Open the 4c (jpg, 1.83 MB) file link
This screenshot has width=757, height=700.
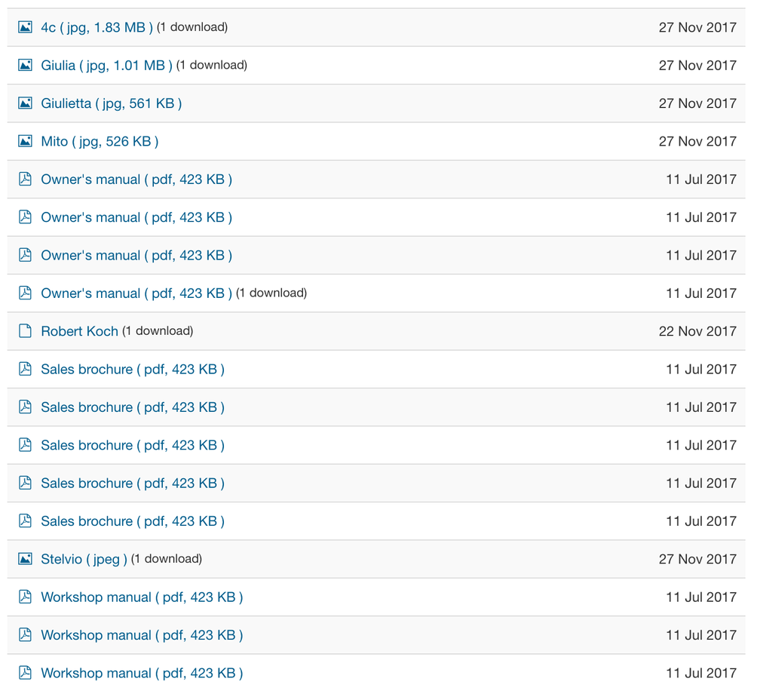point(97,28)
